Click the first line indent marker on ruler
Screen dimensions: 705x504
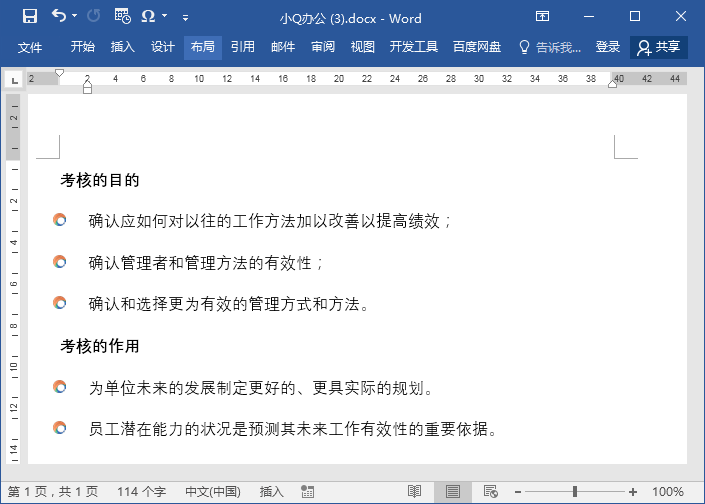click(x=59, y=73)
